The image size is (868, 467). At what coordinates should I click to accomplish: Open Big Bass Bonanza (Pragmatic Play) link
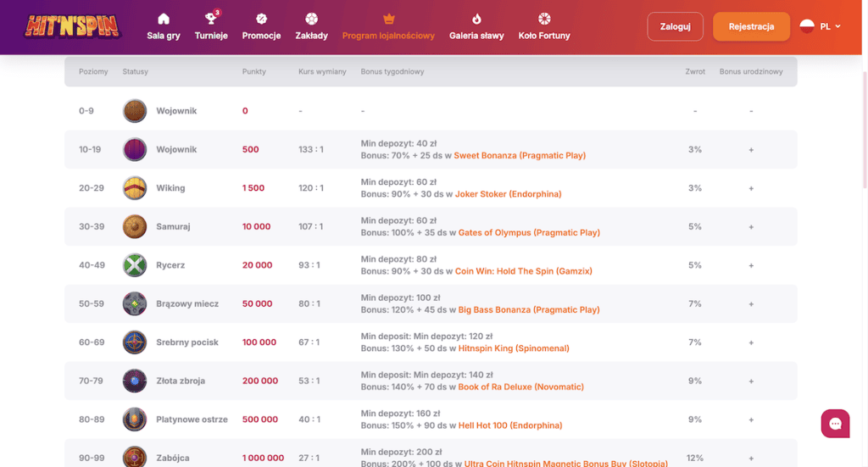[529, 310]
